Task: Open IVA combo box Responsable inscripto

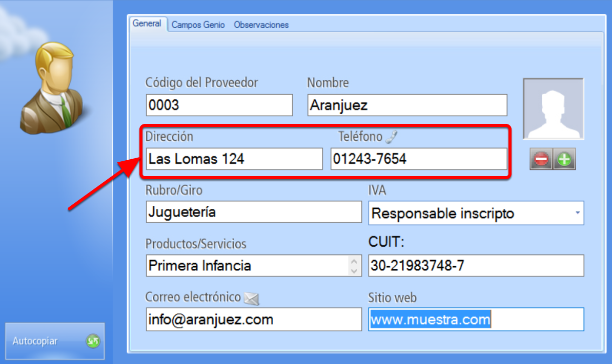Action: pyautogui.click(x=476, y=213)
